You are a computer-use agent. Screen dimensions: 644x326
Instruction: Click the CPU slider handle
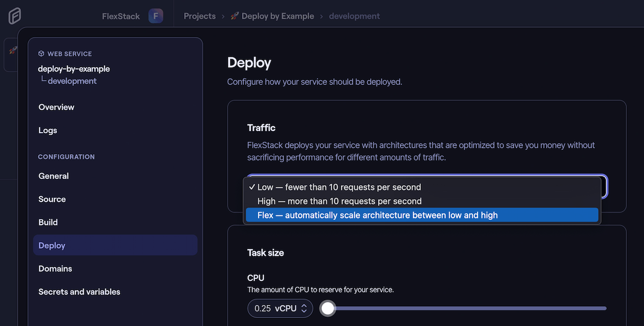327,308
